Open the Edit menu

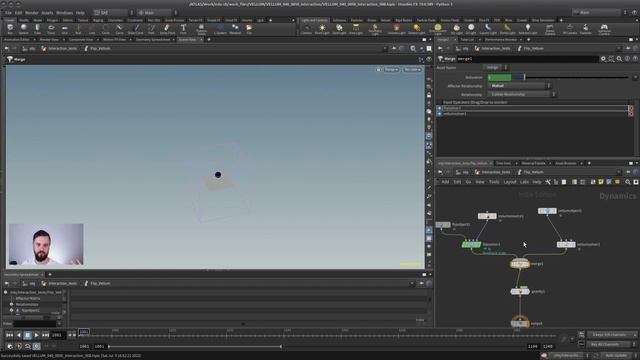coord(18,13)
